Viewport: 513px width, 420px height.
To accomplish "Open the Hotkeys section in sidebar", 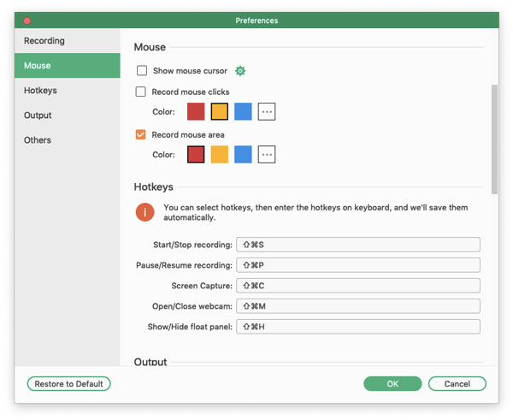I will [x=40, y=91].
